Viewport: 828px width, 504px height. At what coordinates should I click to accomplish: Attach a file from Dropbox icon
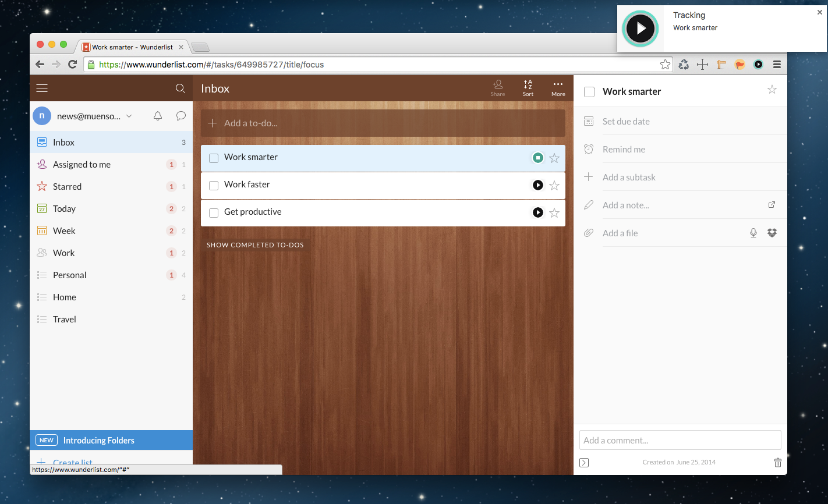(x=772, y=233)
